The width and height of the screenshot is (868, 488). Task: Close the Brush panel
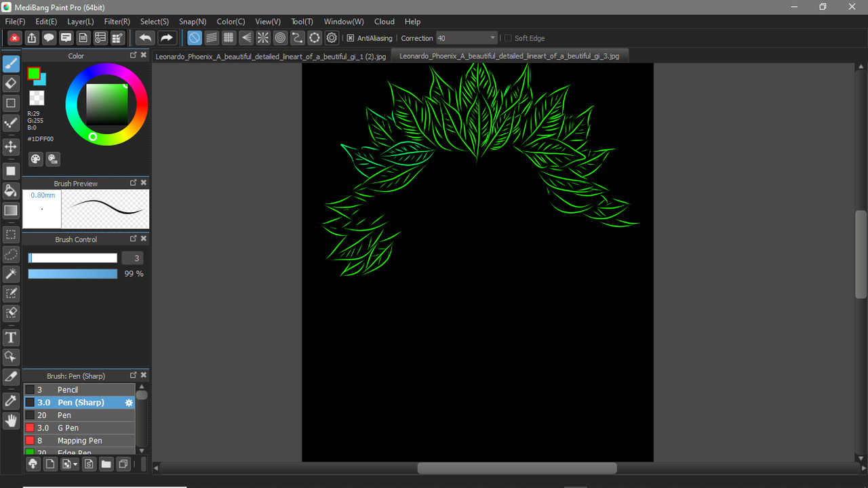(144, 375)
